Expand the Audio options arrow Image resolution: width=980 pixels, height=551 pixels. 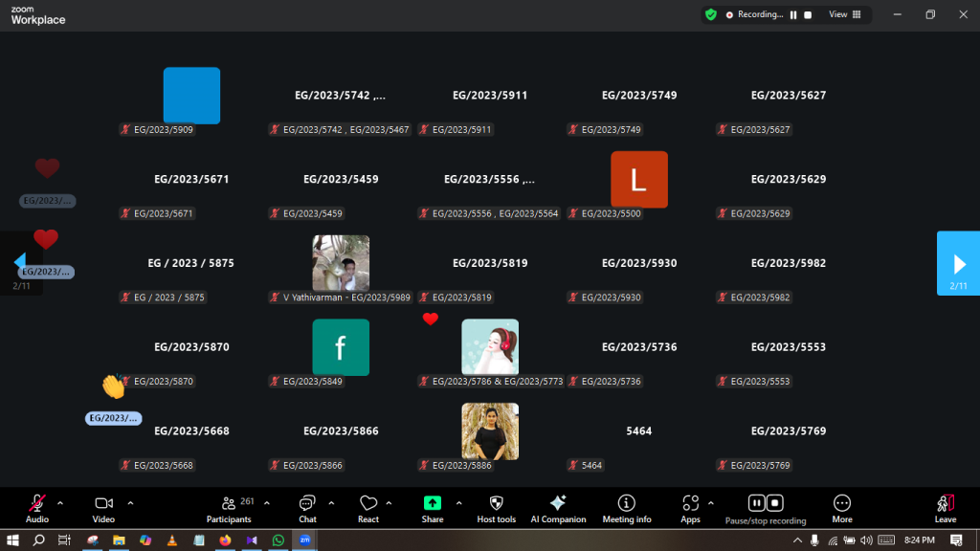(60, 503)
